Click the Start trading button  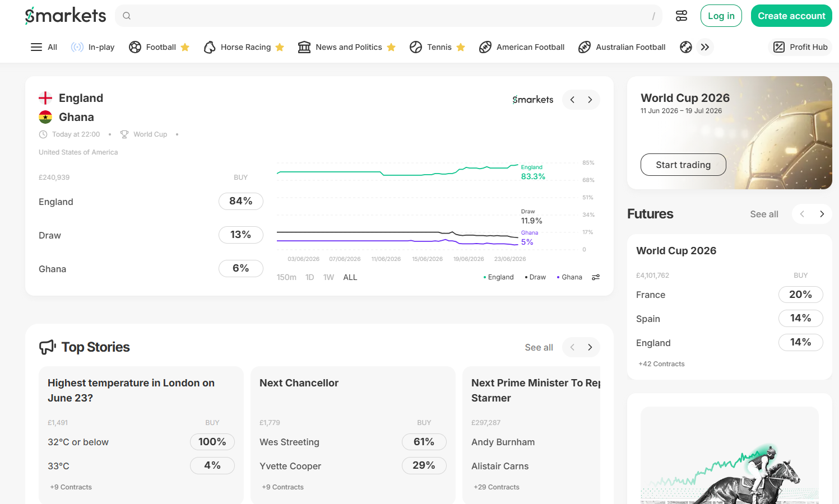coord(683,165)
